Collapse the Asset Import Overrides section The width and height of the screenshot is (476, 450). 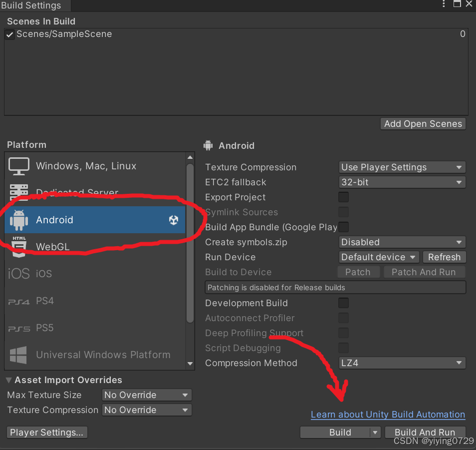[x=9, y=380]
